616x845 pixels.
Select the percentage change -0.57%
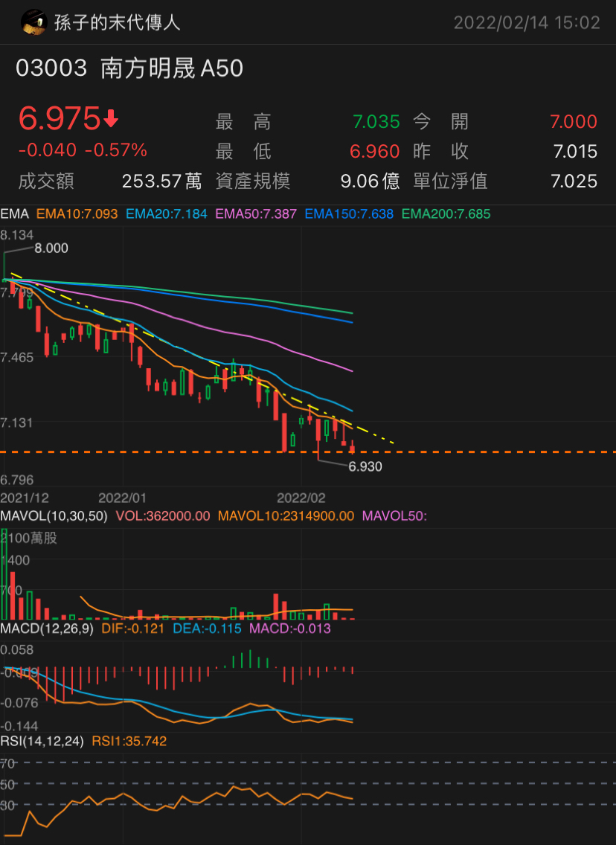(x=116, y=150)
